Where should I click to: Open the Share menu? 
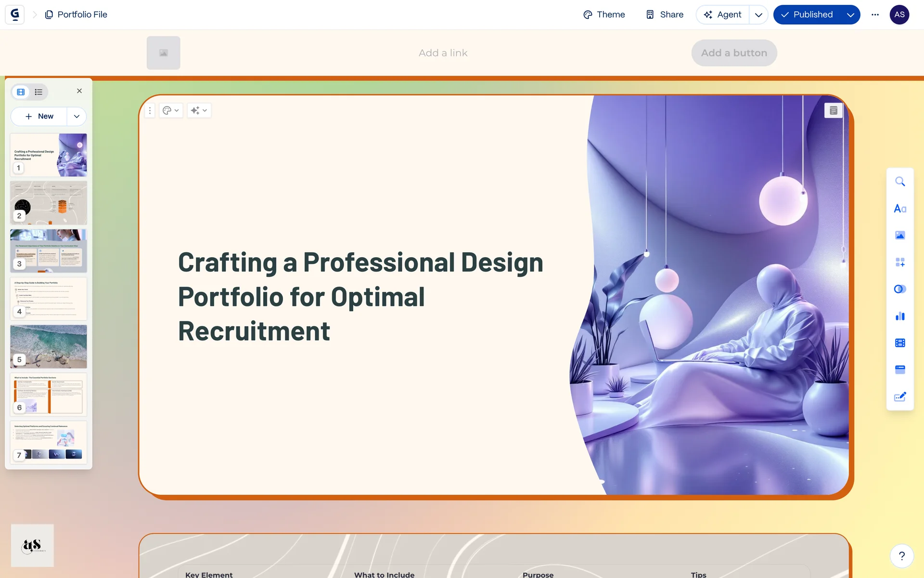(665, 15)
